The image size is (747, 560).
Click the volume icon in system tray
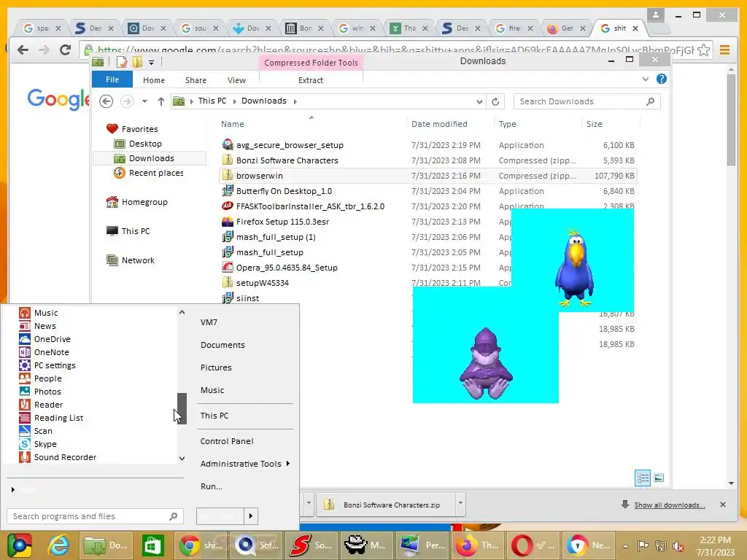678,546
